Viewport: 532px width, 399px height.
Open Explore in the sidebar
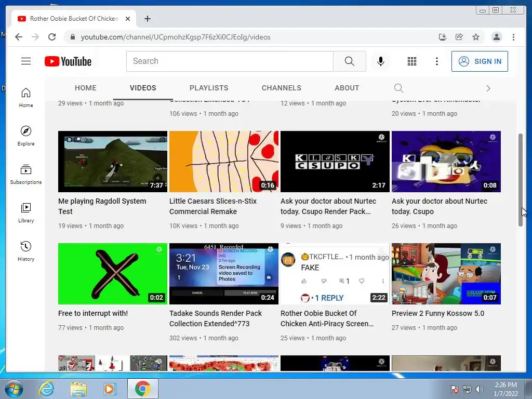point(26,136)
